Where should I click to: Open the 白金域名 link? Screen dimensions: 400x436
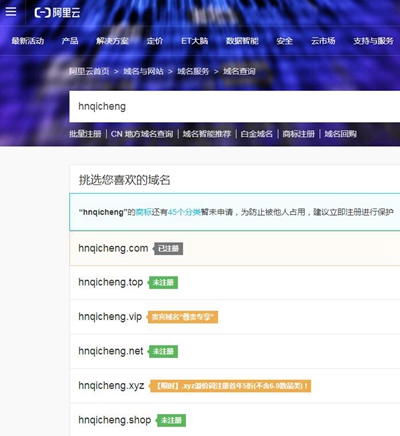click(x=257, y=134)
